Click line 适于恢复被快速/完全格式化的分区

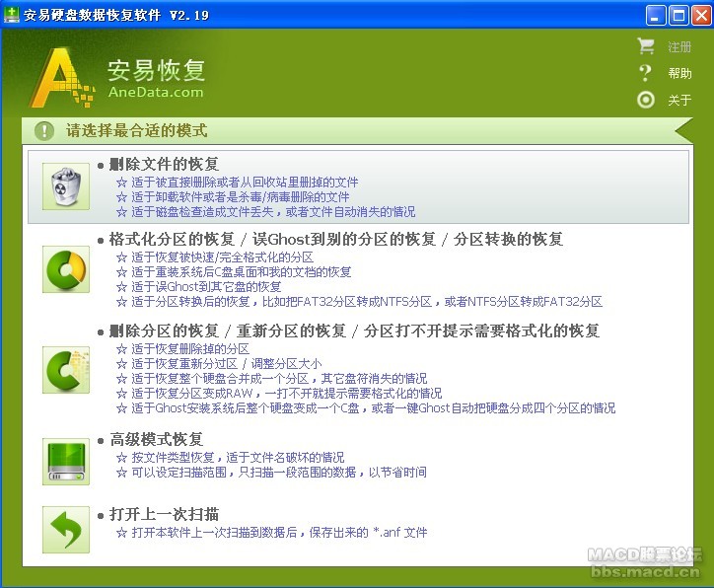pos(222,257)
